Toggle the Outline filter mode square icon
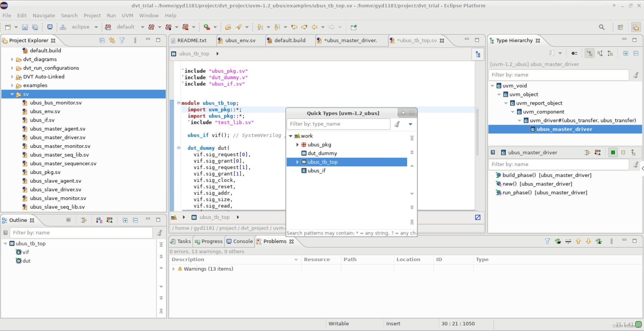 click(x=5, y=233)
